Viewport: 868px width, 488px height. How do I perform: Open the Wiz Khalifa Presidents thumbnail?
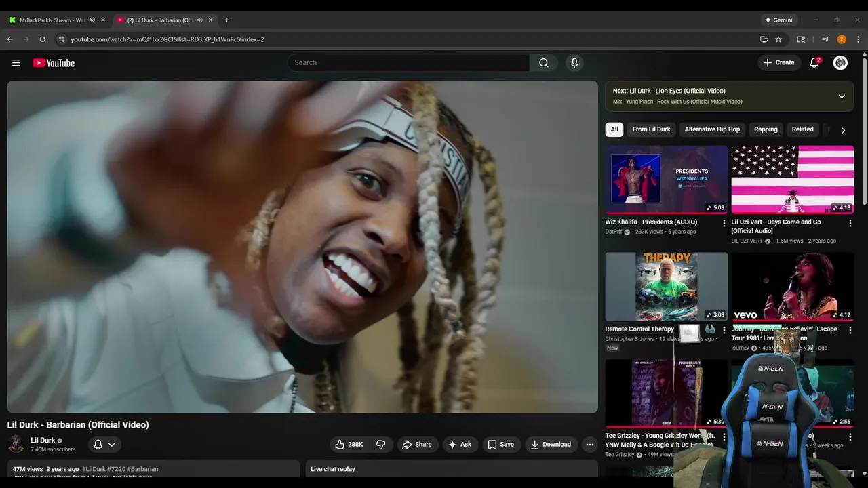point(667,180)
